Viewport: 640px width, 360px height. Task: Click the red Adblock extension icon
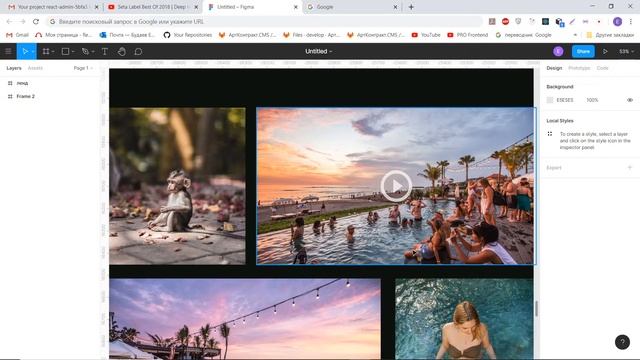505,22
